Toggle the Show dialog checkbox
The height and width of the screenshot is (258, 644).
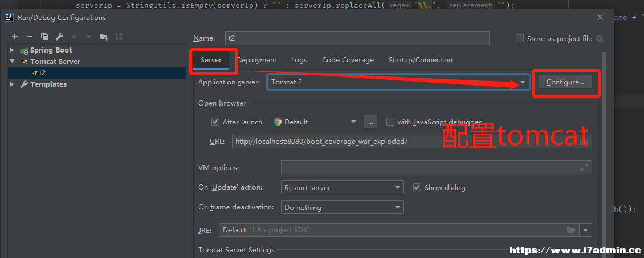[417, 187]
